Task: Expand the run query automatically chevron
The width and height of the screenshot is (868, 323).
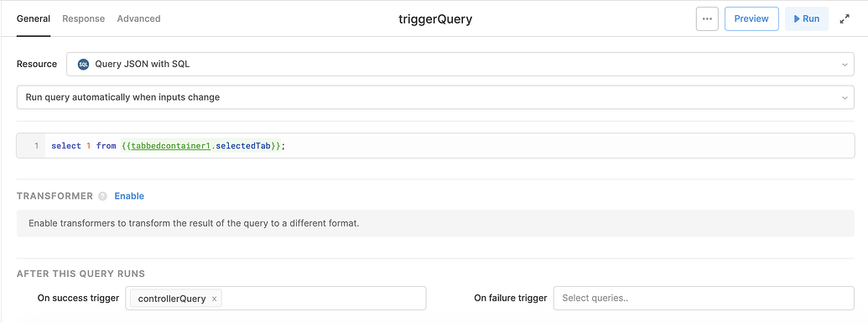Action: (x=845, y=97)
